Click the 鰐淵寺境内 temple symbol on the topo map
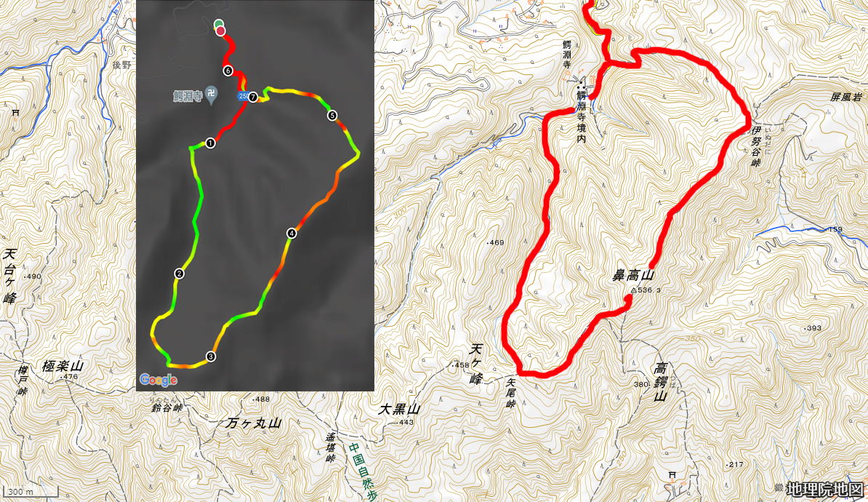Viewport: 868px width, 502px height. [581, 84]
